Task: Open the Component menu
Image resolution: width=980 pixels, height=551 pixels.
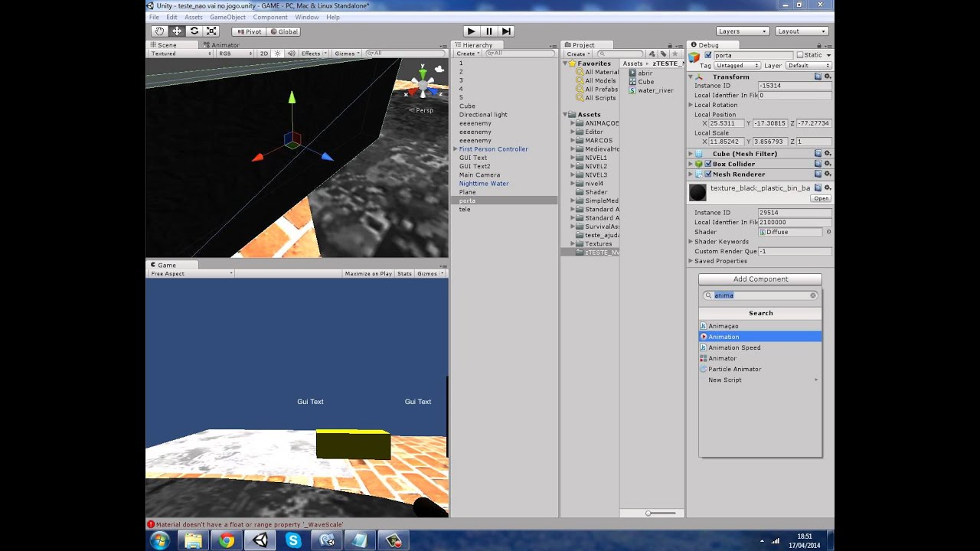Action: pos(270,17)
